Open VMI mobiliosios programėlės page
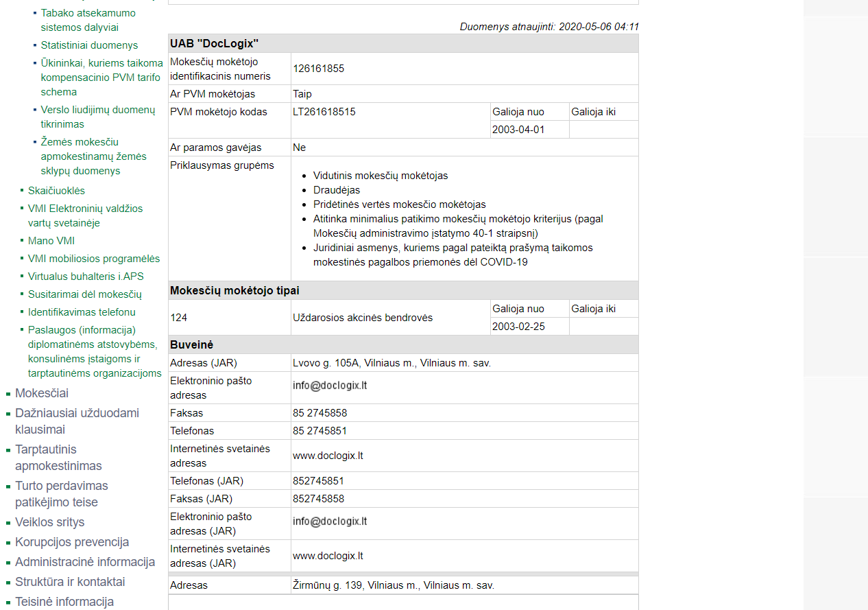Screen dimensions: 868x610 (94, 259)
